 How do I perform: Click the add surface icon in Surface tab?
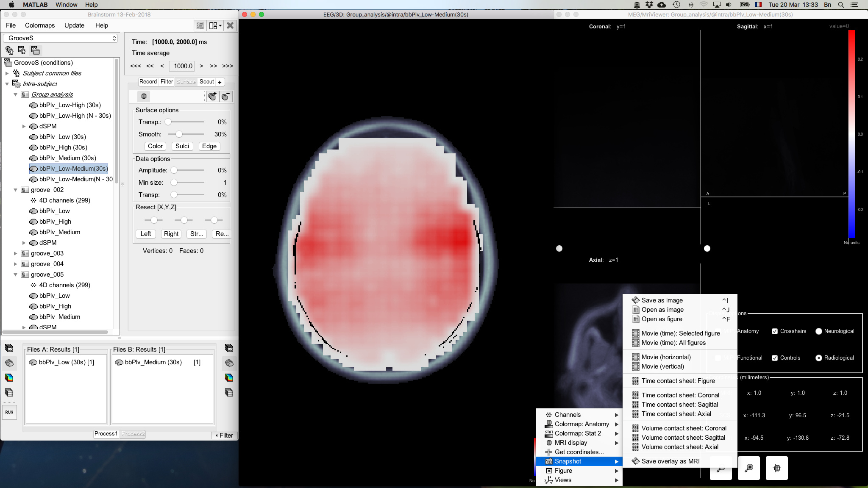tap(212, 97)
